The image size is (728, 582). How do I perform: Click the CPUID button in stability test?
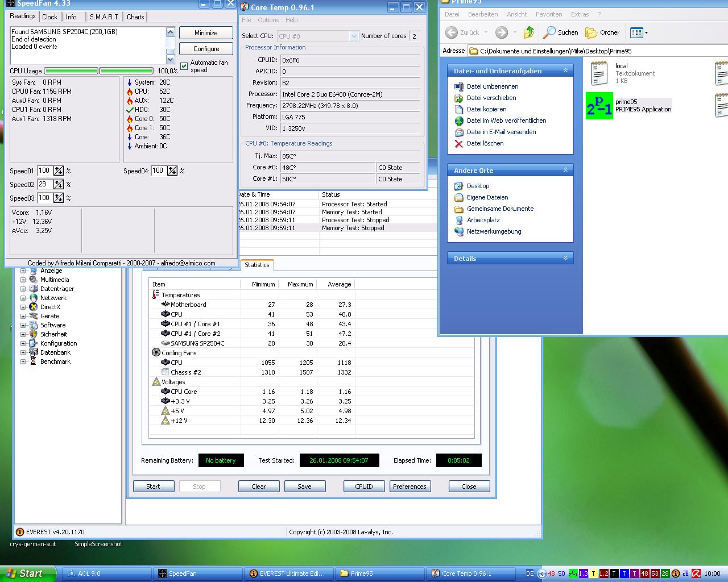[364, 487]
